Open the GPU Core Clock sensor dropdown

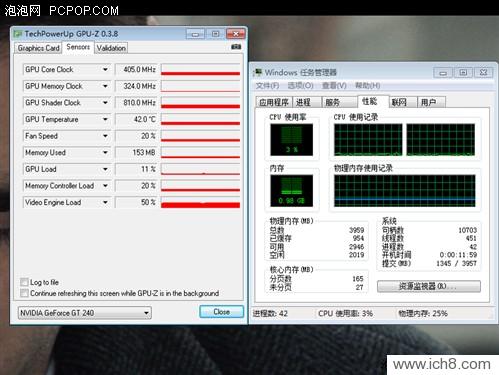point(105,69)
